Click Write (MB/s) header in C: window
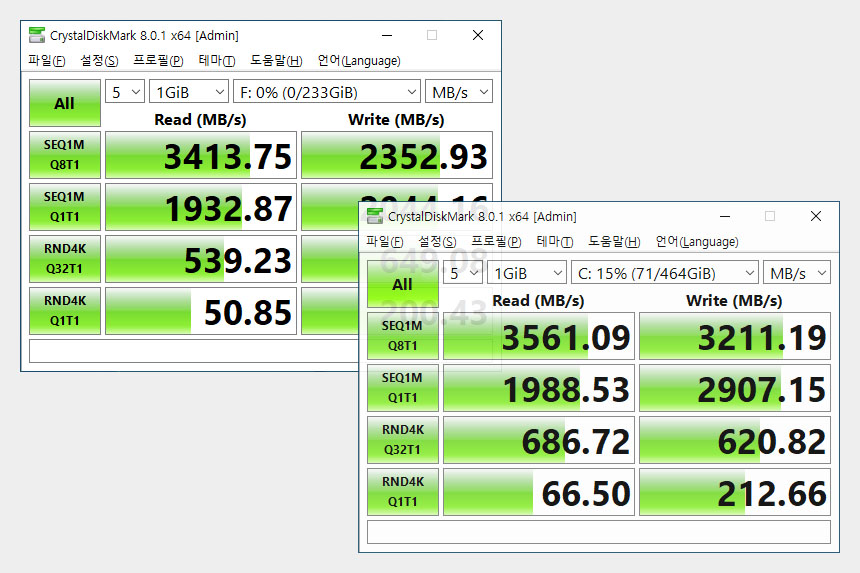The height and width of the screenshot is (573, 860). (734, 300)
